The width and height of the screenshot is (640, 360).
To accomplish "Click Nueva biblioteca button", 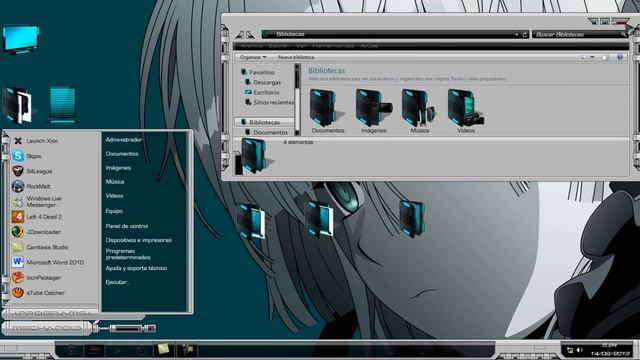I will point(296,58).
